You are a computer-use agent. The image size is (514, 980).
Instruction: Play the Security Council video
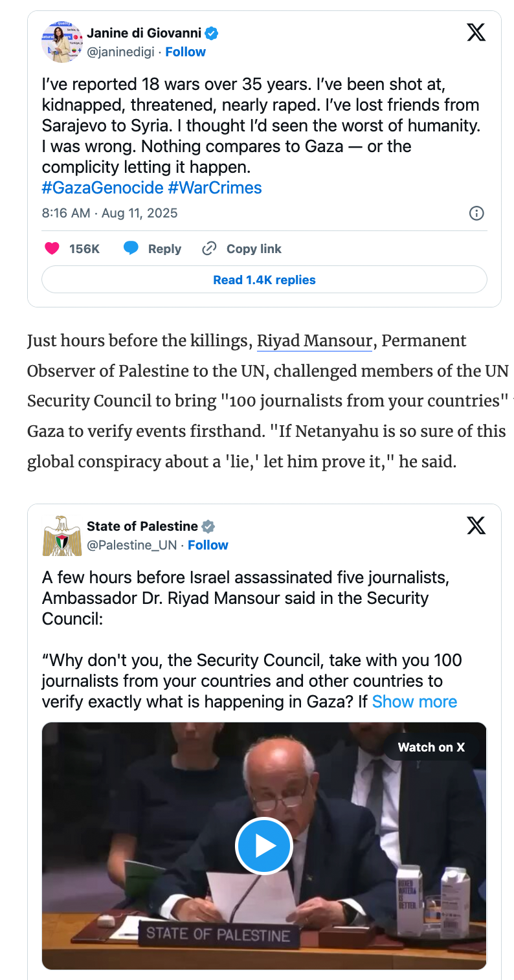264,846
